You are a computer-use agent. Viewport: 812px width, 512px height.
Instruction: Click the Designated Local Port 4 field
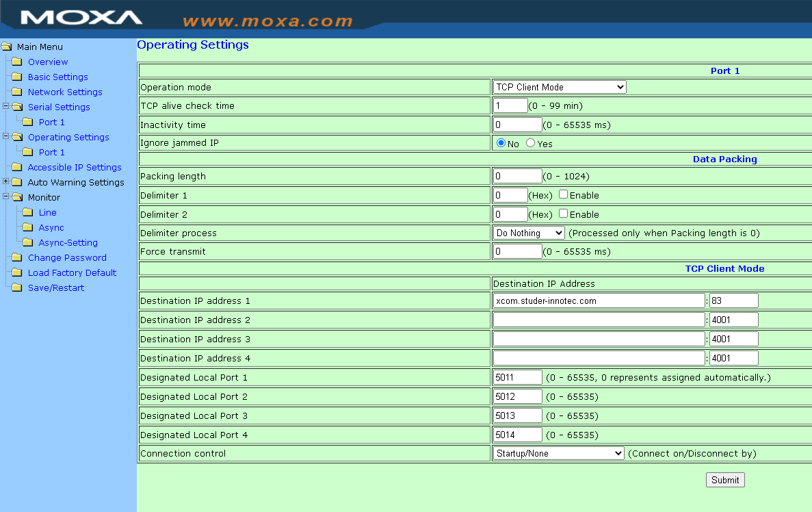[517, 435]
